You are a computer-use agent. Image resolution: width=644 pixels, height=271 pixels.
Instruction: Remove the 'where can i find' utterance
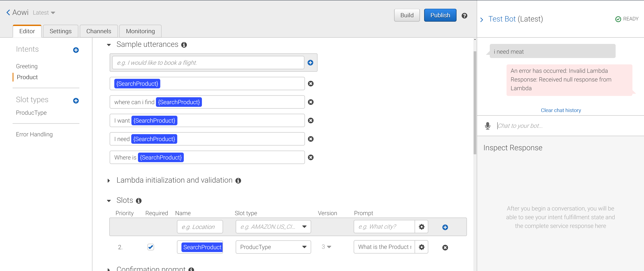(x=311, y=102)
